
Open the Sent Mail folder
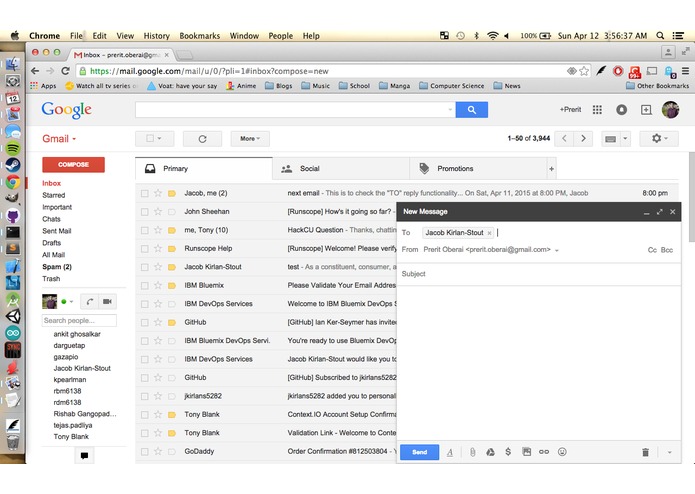pyautogui.click(x=57, y=231)
